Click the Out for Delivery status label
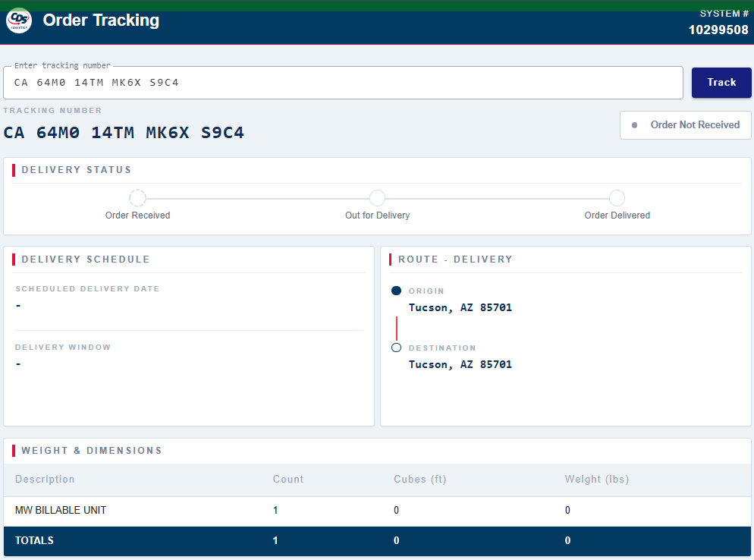 point(378,215)
